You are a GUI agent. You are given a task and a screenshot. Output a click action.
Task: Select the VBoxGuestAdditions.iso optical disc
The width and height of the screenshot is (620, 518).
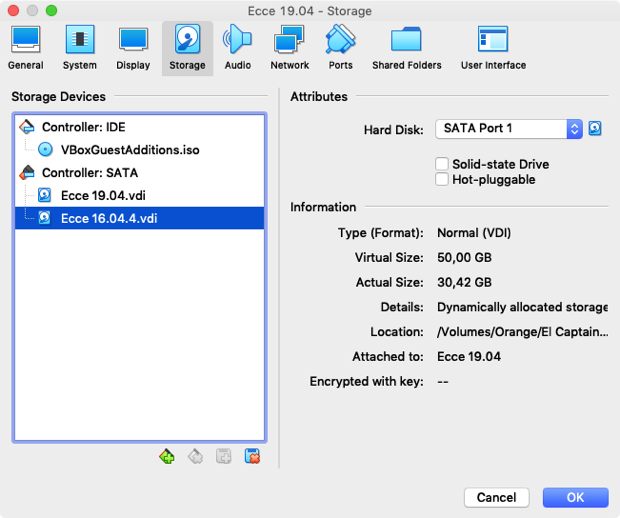139,150
